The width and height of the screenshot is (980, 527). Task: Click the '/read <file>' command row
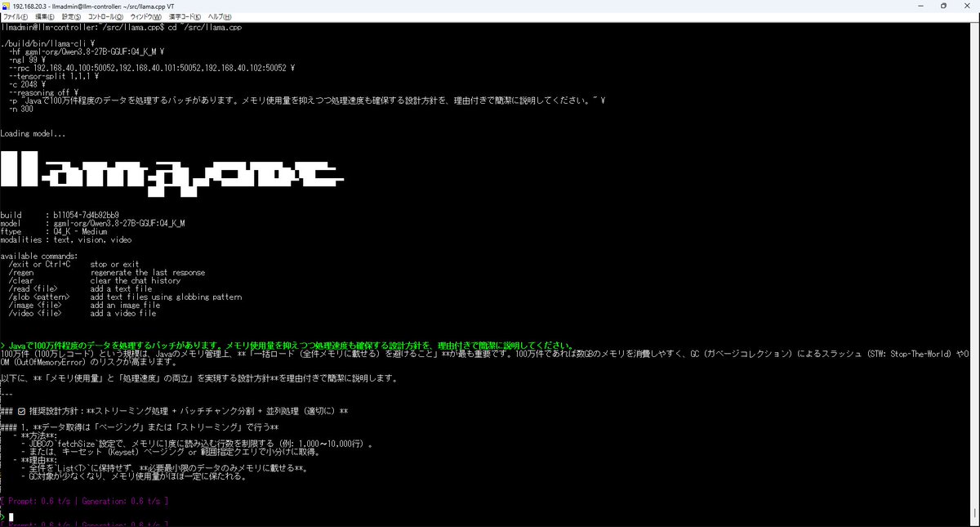tap(80, 288)
